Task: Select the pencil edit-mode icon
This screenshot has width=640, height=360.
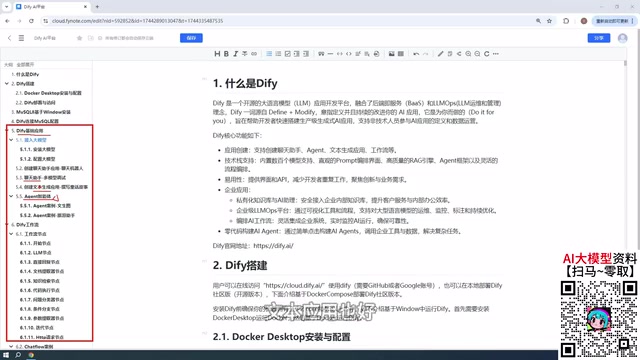Action: 440,54
